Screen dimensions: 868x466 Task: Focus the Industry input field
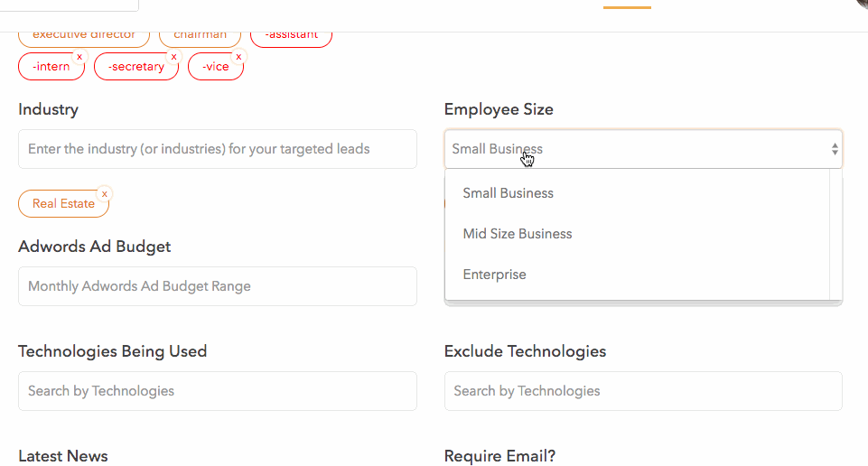pos(217,149)
